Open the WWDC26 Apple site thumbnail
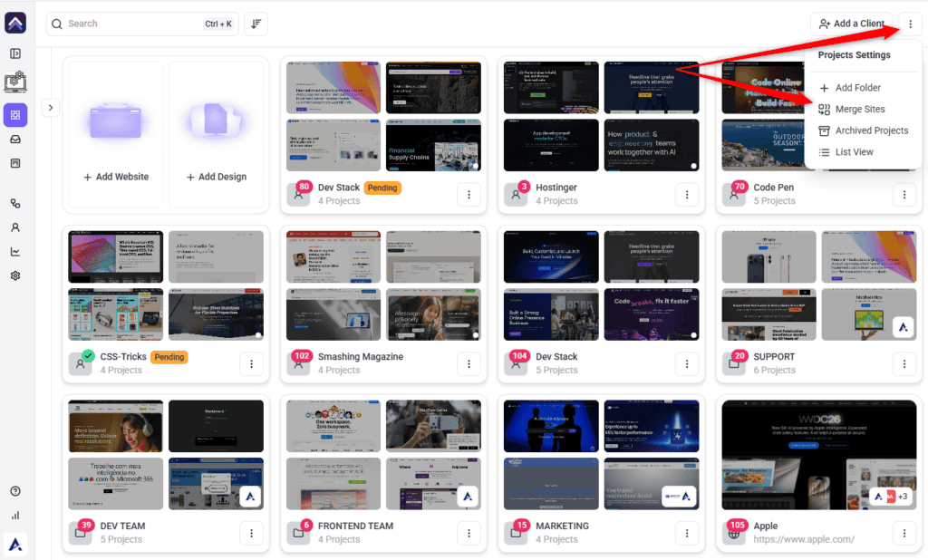Viewport: 928px width, 560px height. [x=819, y=455]
